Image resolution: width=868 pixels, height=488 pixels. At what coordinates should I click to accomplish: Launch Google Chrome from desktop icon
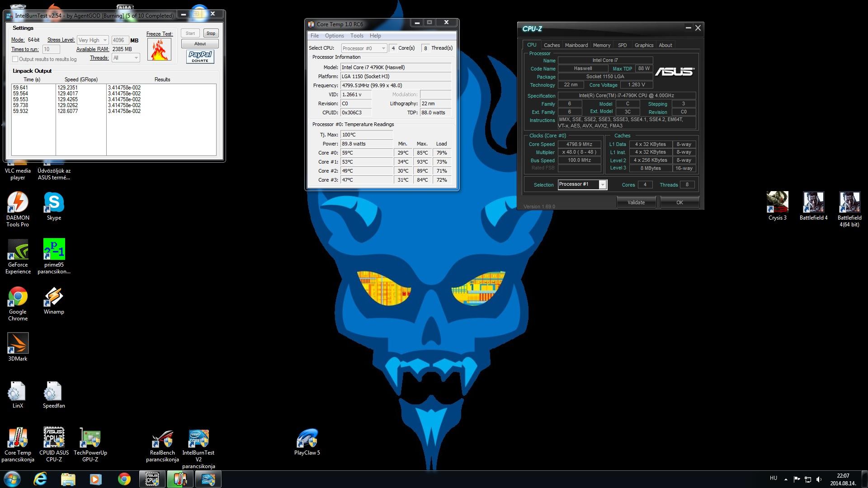coord(18,303)
